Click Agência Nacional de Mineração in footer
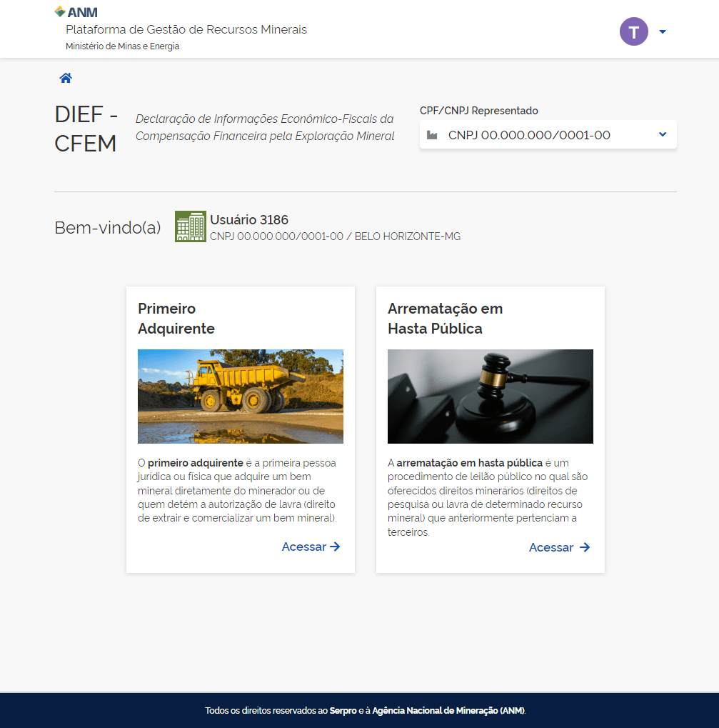719x728 pixels. point(448,711)
